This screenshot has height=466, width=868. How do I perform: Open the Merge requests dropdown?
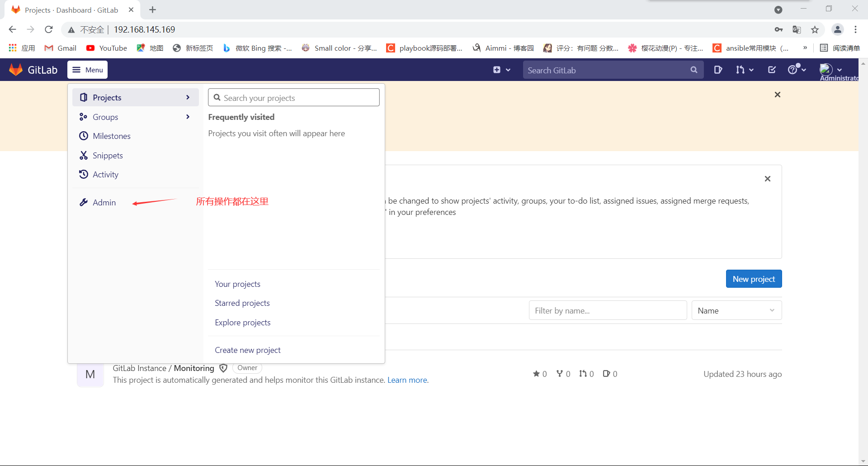point(745,70)
